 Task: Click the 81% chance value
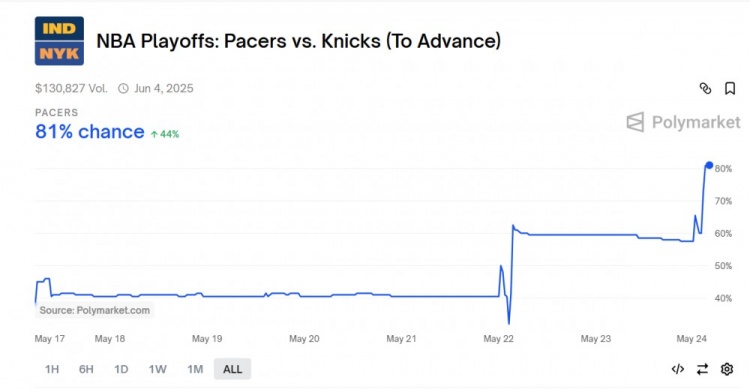click(89, 132)
